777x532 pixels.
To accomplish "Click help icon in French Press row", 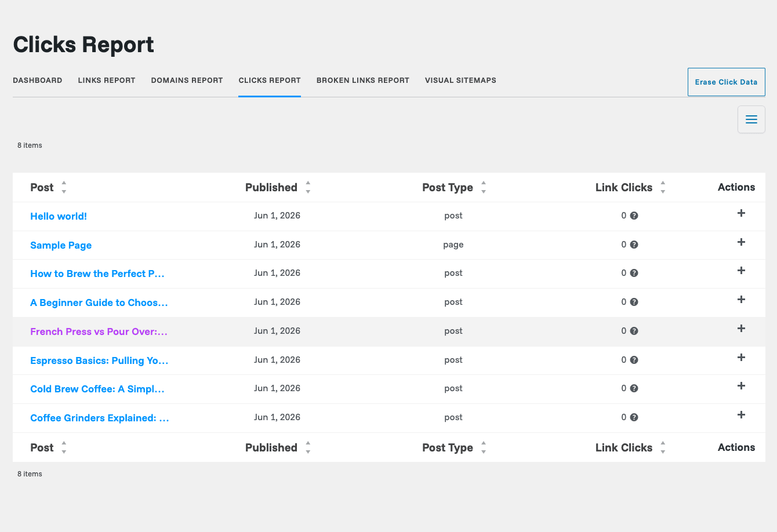I will 634,331.
